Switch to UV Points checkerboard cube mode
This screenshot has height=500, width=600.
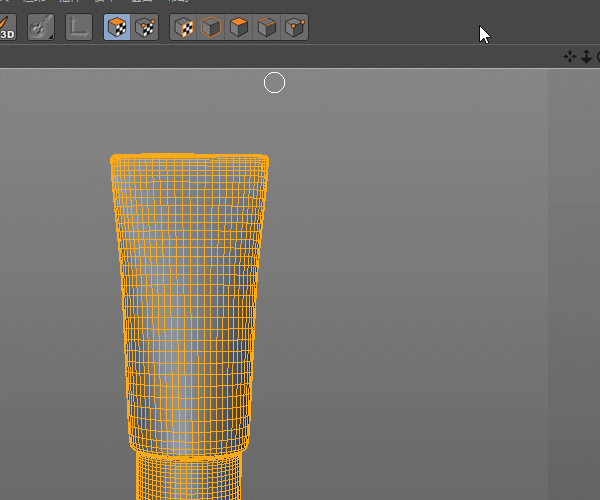(146, 27)
